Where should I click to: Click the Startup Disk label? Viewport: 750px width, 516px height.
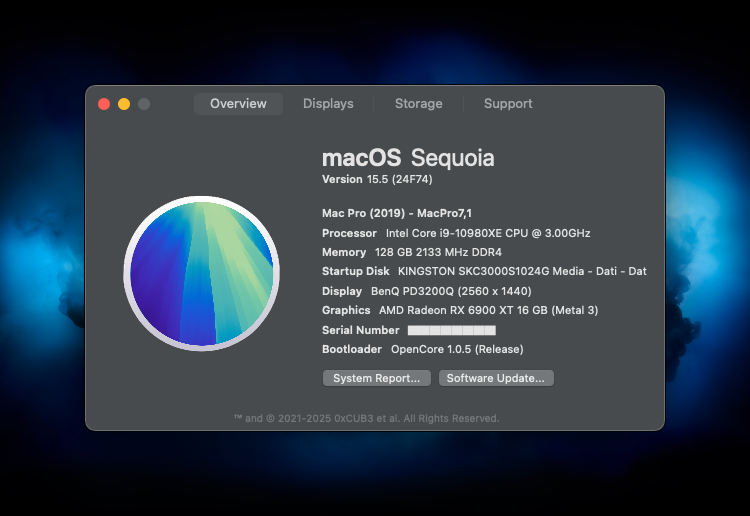click(x=355, y=272)
